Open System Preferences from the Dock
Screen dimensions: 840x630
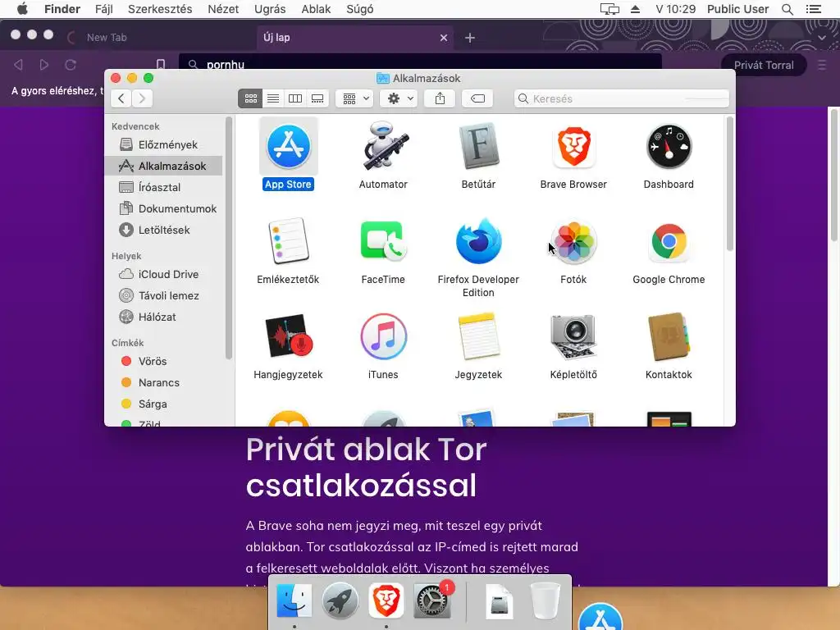coord(431,600)
